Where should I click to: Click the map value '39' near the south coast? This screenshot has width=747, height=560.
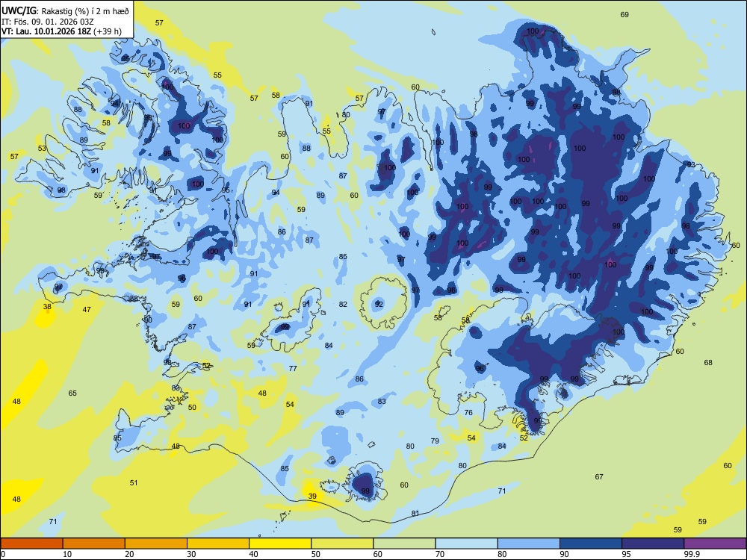pos(312,497)
